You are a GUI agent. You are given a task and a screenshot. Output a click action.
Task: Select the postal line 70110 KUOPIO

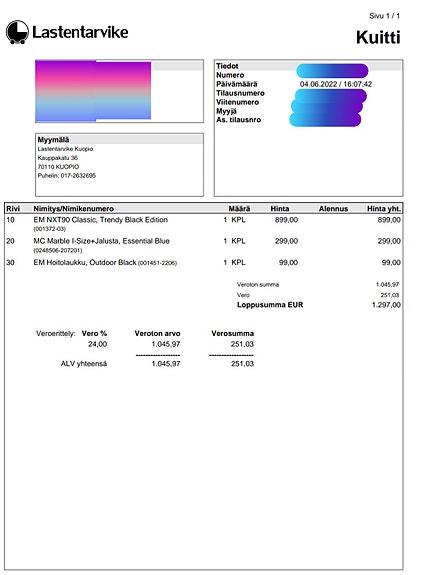pyautogui.click(x=58, y=166)
